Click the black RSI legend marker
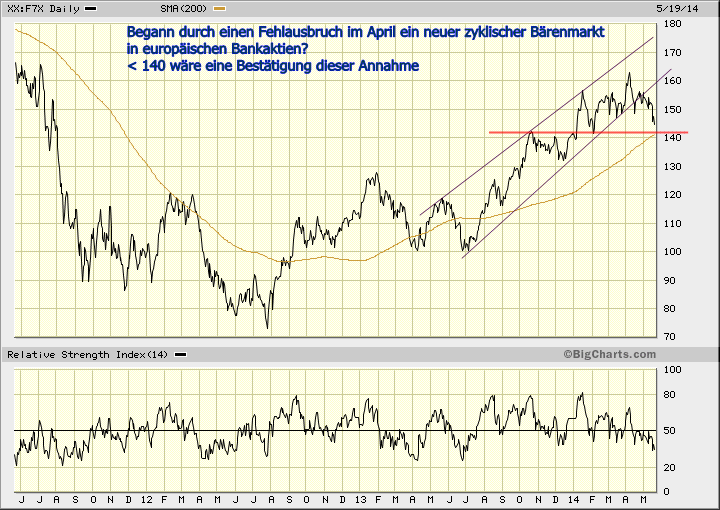This screenshot has width=720, height=510. pyautogui.click(x=180, y=354)
